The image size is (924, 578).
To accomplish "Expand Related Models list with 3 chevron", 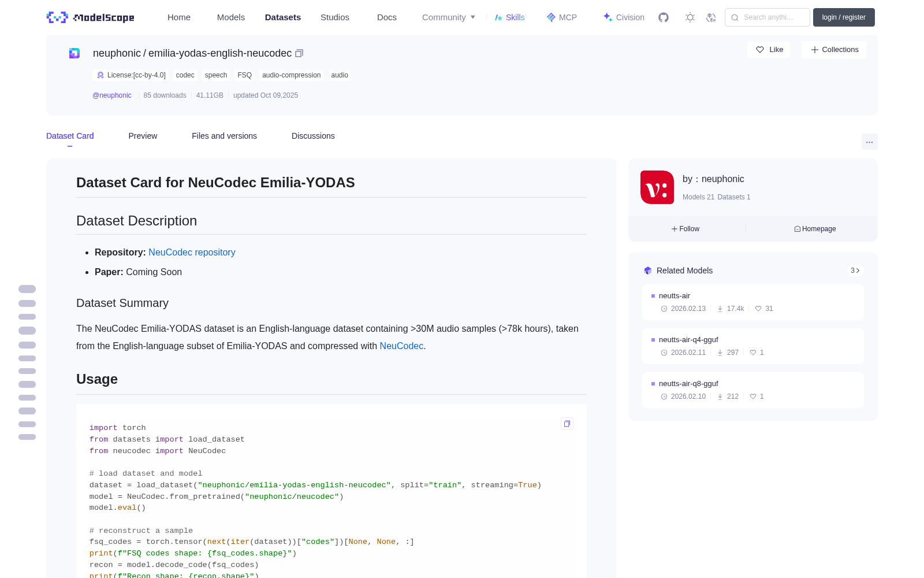I will (855, 271).
